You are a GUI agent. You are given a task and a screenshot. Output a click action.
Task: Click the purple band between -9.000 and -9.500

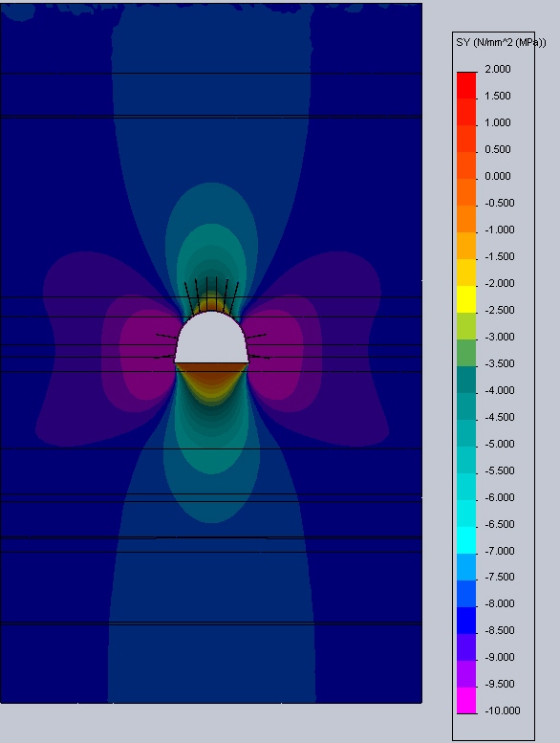466,674
